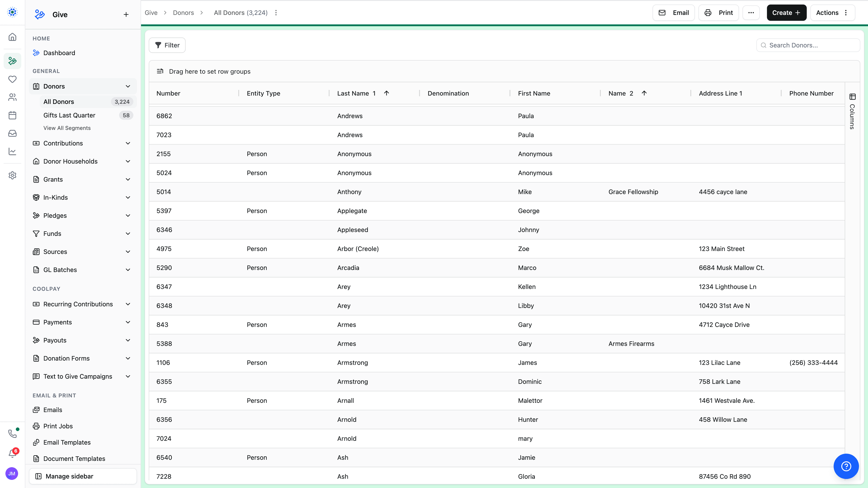Open the calendar icon in left rail
The image size is (868, 488).
pos(12,115)
